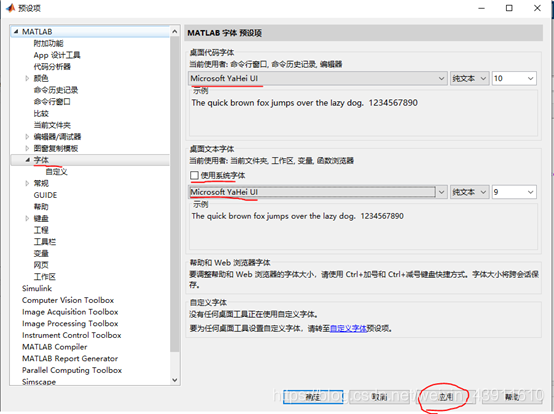Select 颜色 in the preferences tree
554x414 pixels.
[41, 78]
